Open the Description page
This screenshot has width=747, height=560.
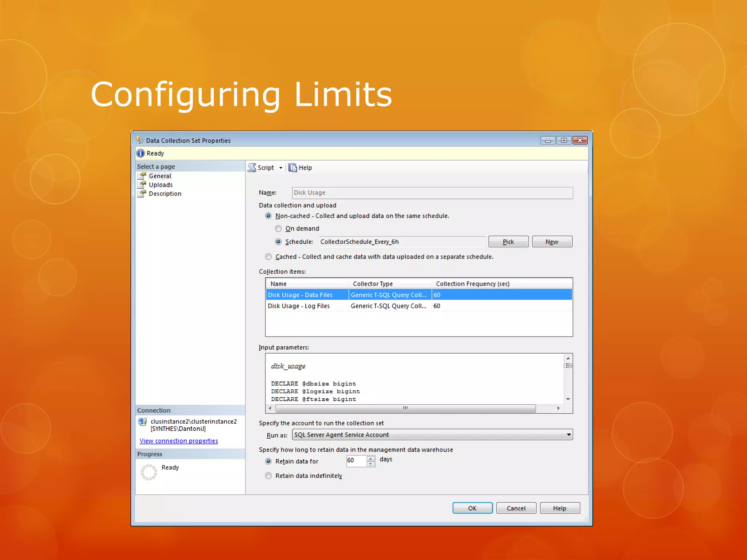click(x=165, y=194)
